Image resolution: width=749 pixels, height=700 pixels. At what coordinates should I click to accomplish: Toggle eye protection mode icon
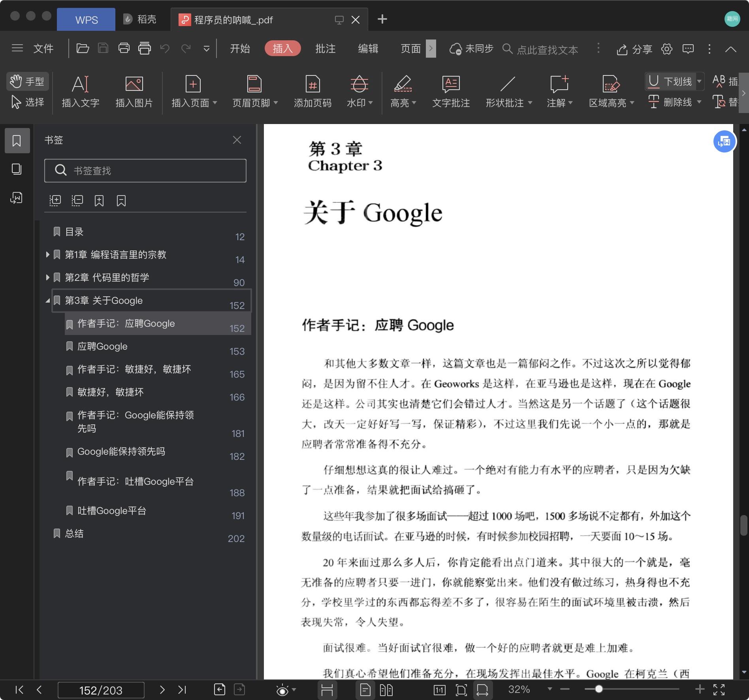coord(282,690)
